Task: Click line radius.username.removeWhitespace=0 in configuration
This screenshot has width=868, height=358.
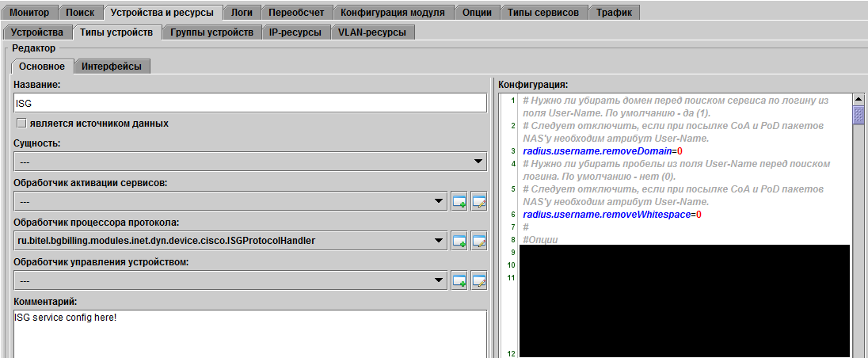Action: pos(612,214)
